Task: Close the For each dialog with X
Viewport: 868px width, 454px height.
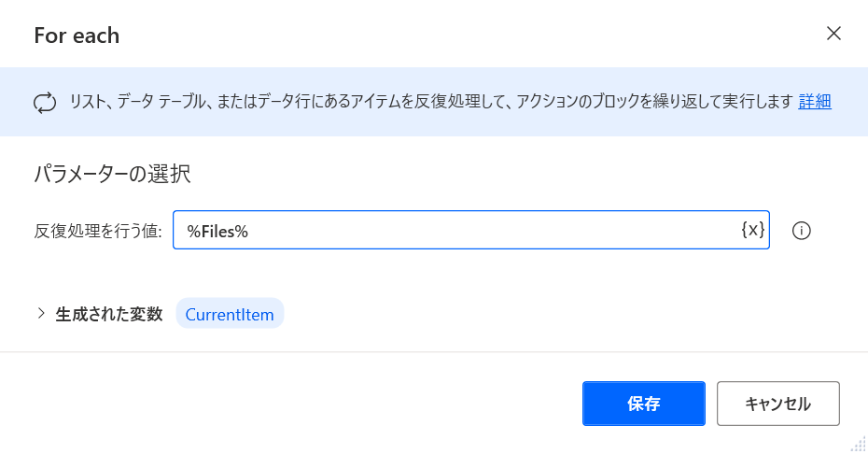Action: coord(833,35)
